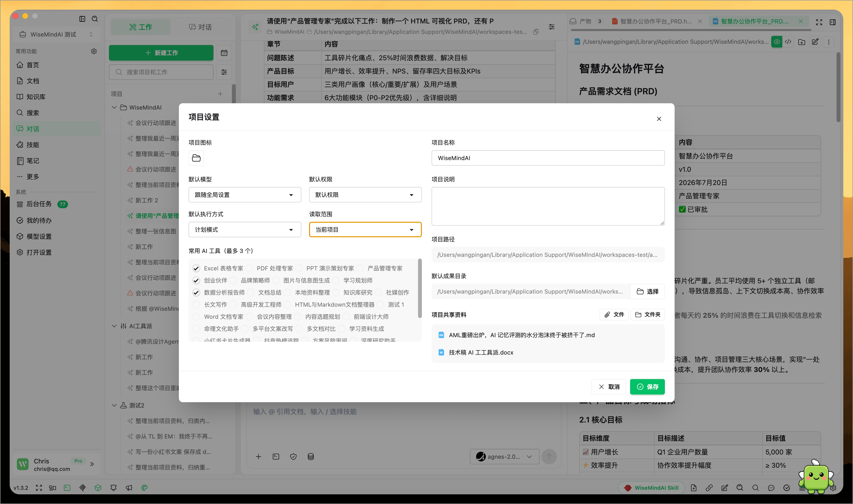Open the 读取范围 dropdown
The height and width of the screenshot is (504, 853).
[365, 230]
